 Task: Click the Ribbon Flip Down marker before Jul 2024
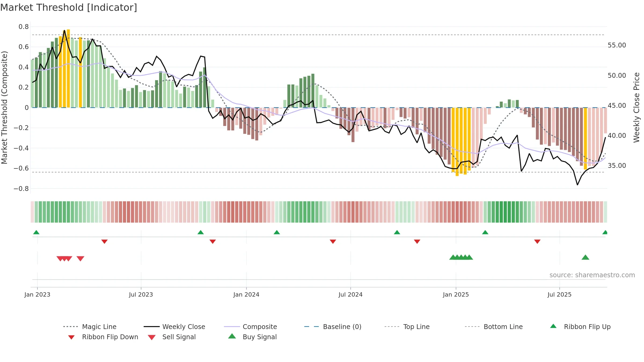click(333, 242)
